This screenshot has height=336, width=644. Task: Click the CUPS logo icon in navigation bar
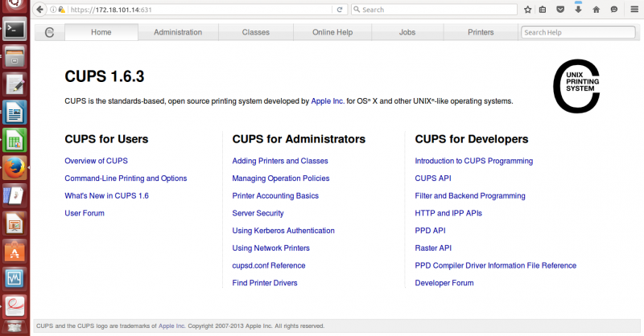pos(49,32)
